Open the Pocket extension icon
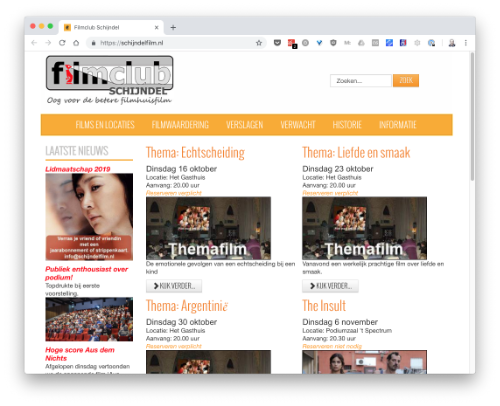The height and width of the screenshot is (406, 500). point(277,43)
